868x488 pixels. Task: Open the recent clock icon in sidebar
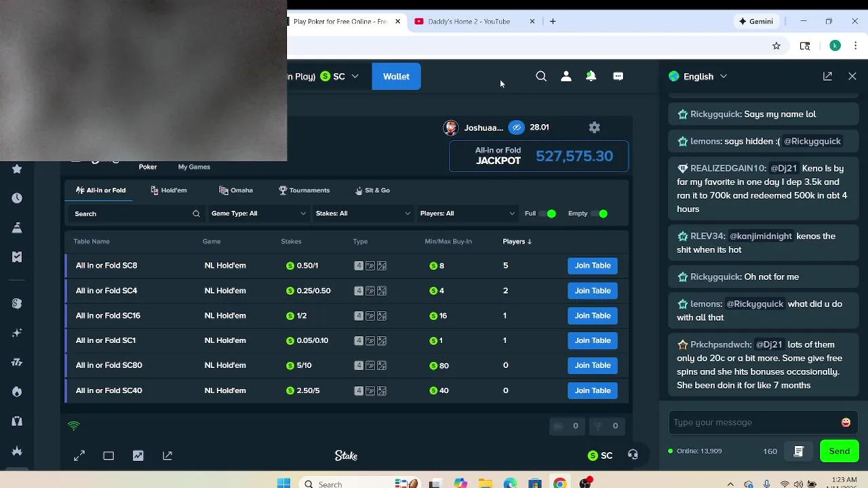click(x=17, y=198)
